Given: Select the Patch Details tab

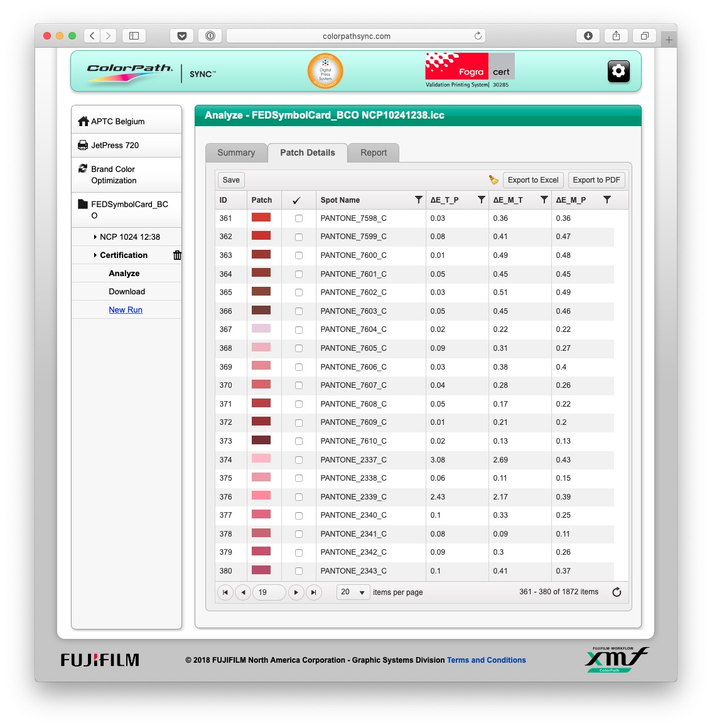Looking at the screenshot, I should [x=308, y=153].
